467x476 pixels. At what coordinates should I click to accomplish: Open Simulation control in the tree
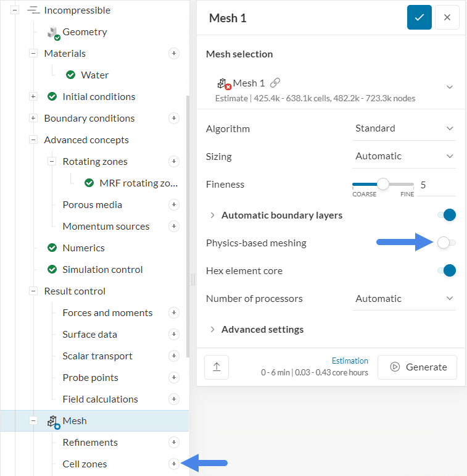pos(102,270)
